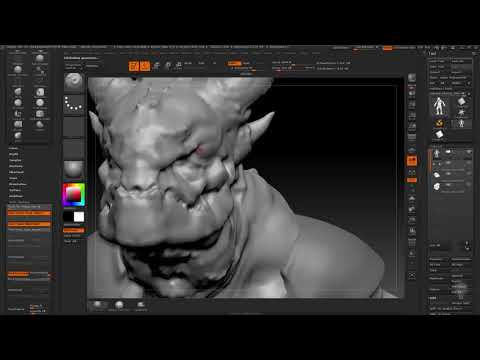480x360 pixels.
Task: Toggle visibility of the first subtool
Action: click(468, 152)
